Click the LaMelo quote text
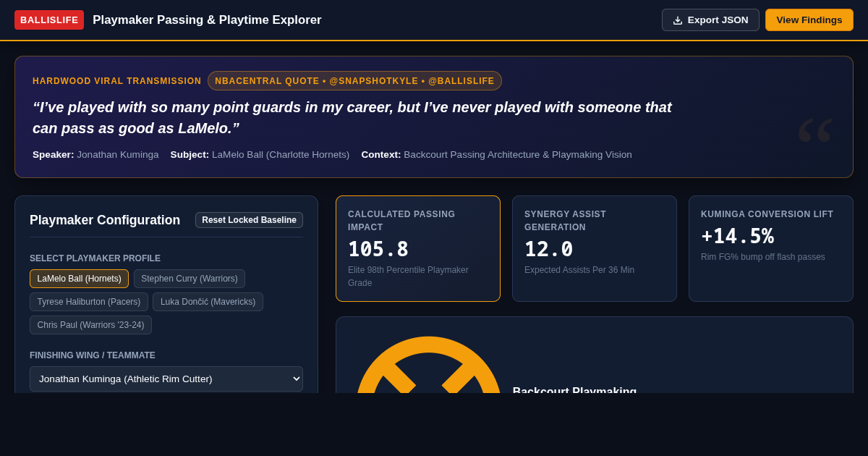The width and height of the screenshot is (868, 456). coord(352,117)
